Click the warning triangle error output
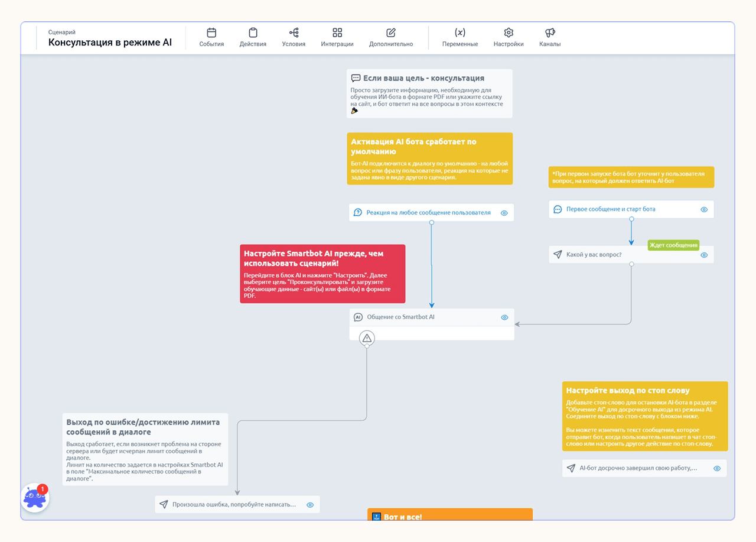Image resolution: width=756 pixels, height=542 pixels. 367,338
